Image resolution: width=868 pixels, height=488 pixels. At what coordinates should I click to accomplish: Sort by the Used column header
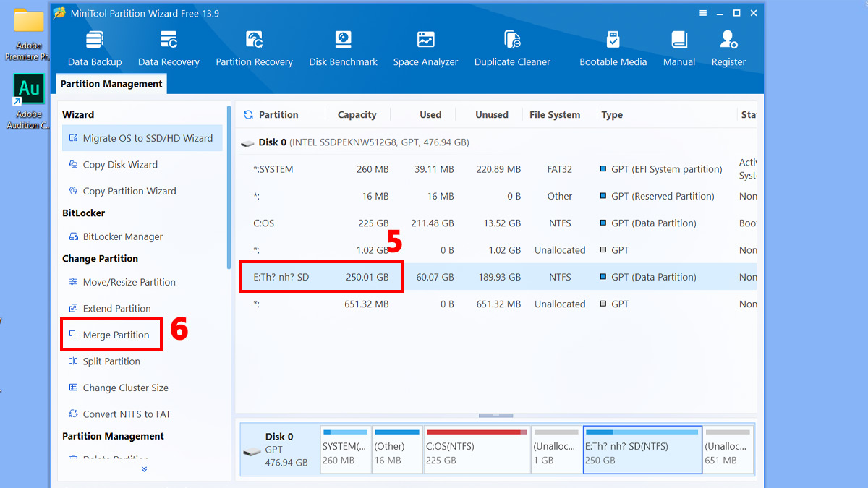(430, 114)
